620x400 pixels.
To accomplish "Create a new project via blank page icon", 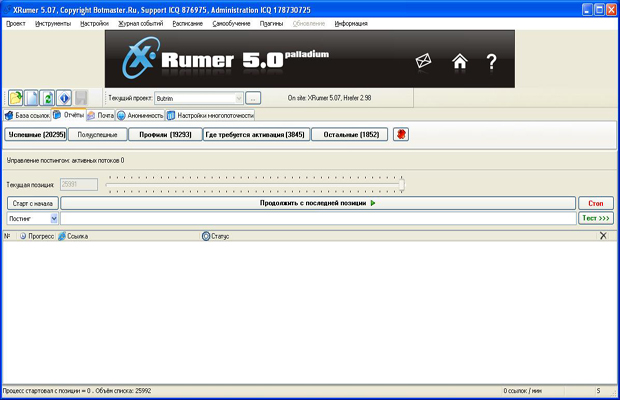I will tap(32, 98).
